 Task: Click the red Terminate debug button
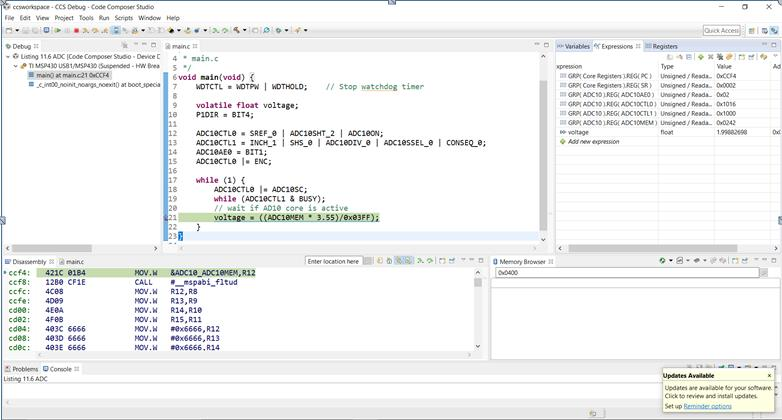(77, 31)
